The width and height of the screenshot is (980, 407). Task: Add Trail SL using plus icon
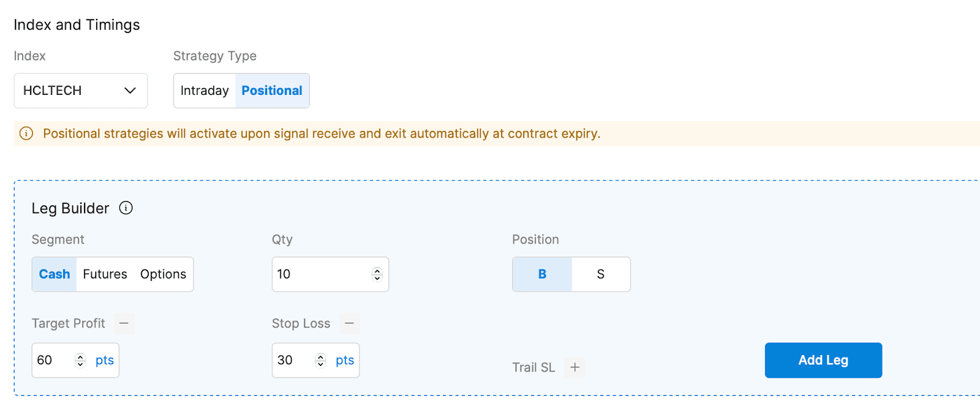[x=575, y=367]
